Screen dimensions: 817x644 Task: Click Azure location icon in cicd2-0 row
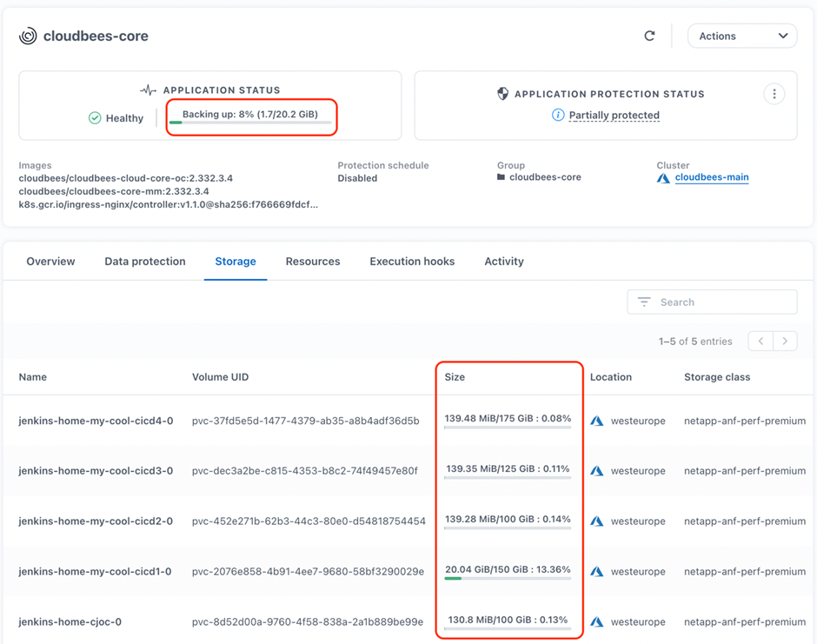(597, 521)
